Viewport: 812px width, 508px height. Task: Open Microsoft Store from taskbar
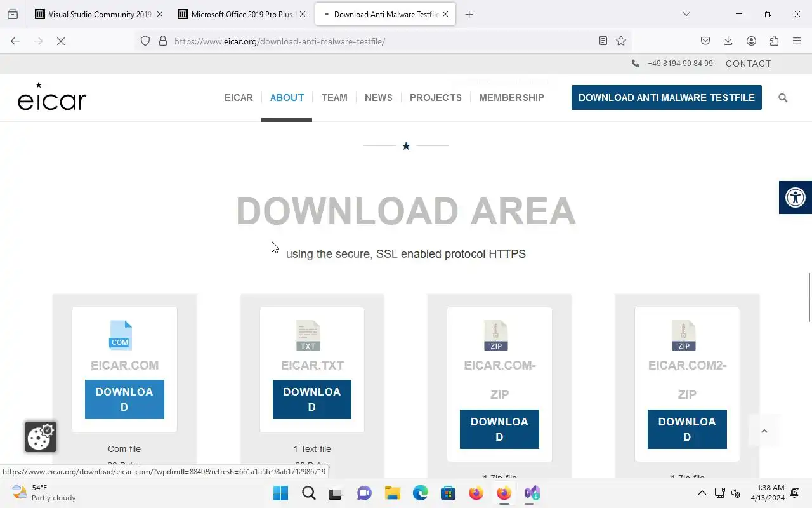click(x=448, y=493)
